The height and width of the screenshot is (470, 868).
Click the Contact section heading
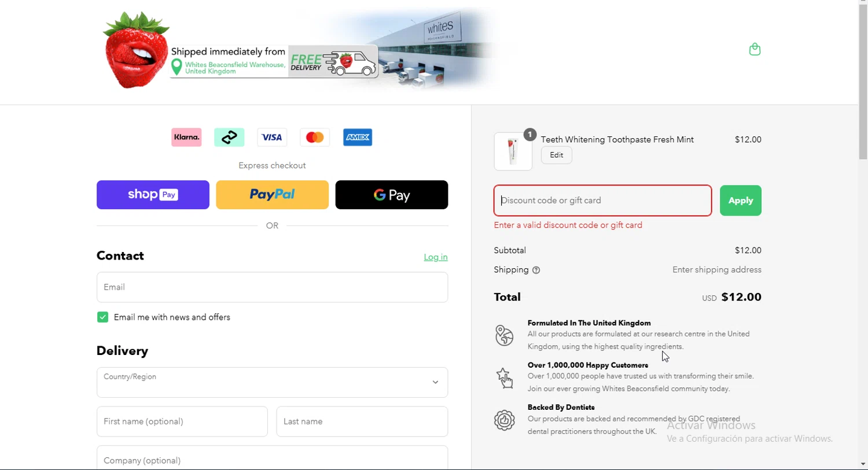click(x=120, y=256)
